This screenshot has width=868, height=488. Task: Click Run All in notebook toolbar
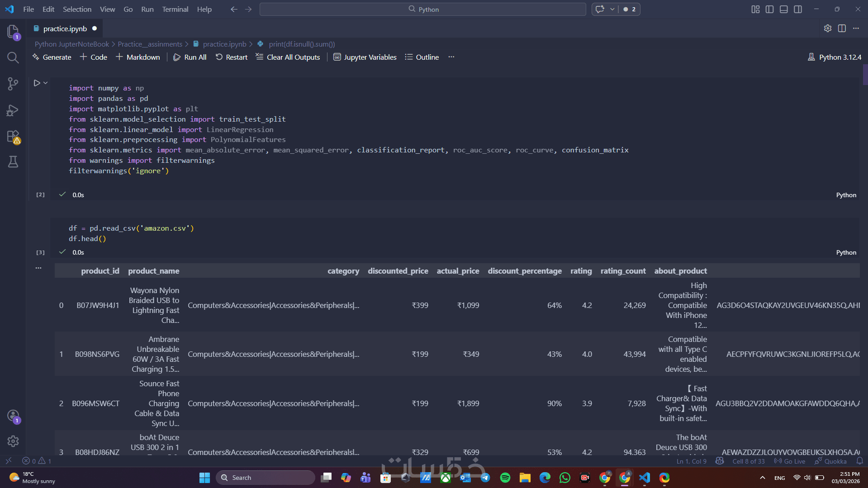190,57
